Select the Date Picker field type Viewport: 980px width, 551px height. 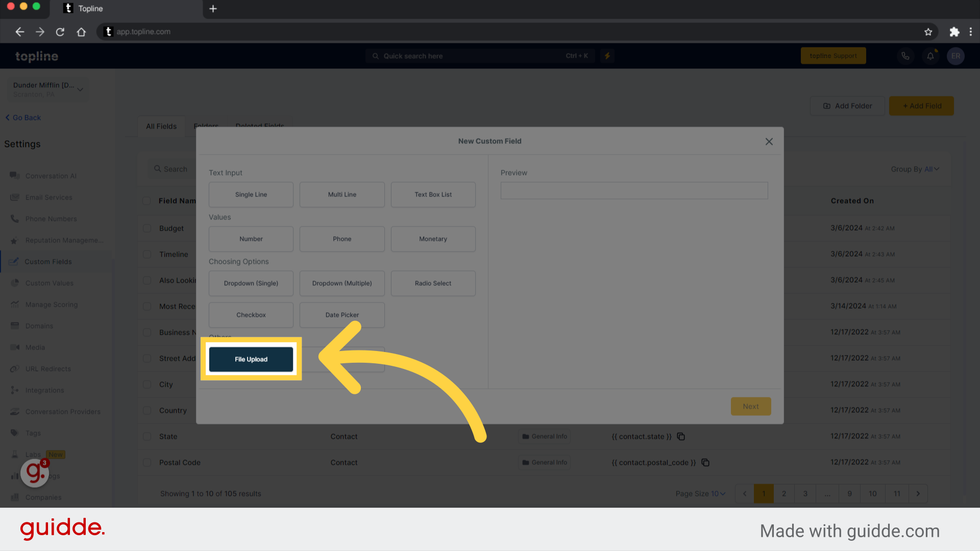pyautogui.click(x=341, y=314)
